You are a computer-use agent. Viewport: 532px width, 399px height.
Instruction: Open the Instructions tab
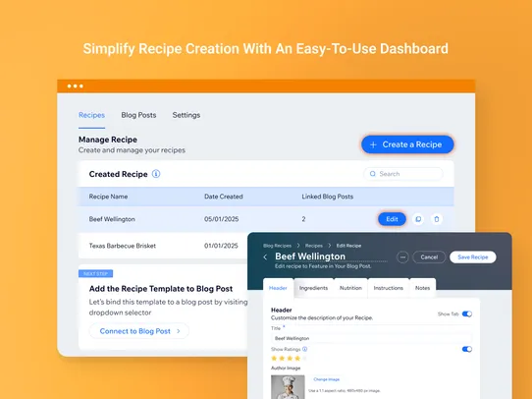click(389, 288)
